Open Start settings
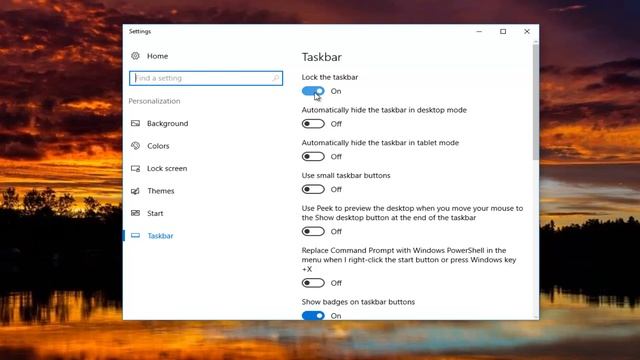The image size is (640, 360). click(x=155, y=213)
